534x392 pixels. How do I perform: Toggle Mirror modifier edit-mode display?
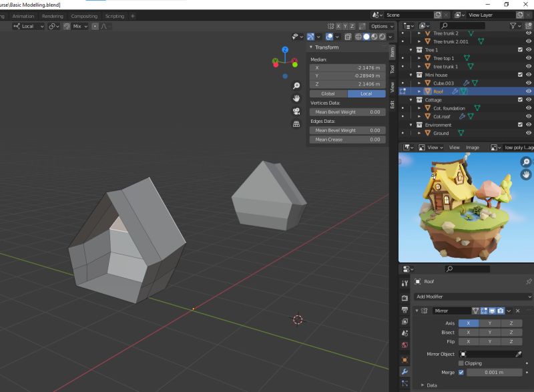pyautogui.click(x=484, y=311)
